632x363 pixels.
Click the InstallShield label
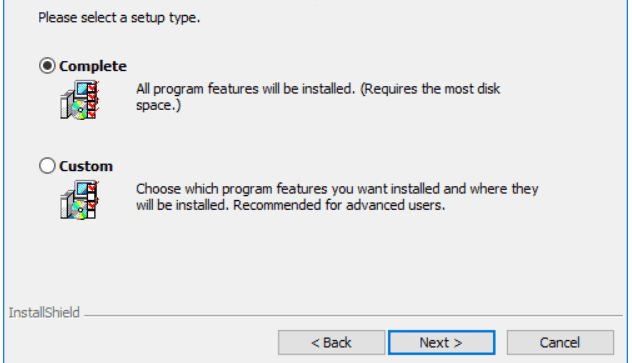click(44, 313)
